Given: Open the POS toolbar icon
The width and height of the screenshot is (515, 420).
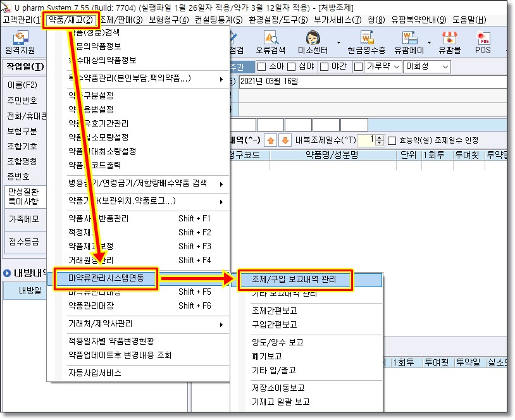Looking at the screenshot, I should point(483,43).
